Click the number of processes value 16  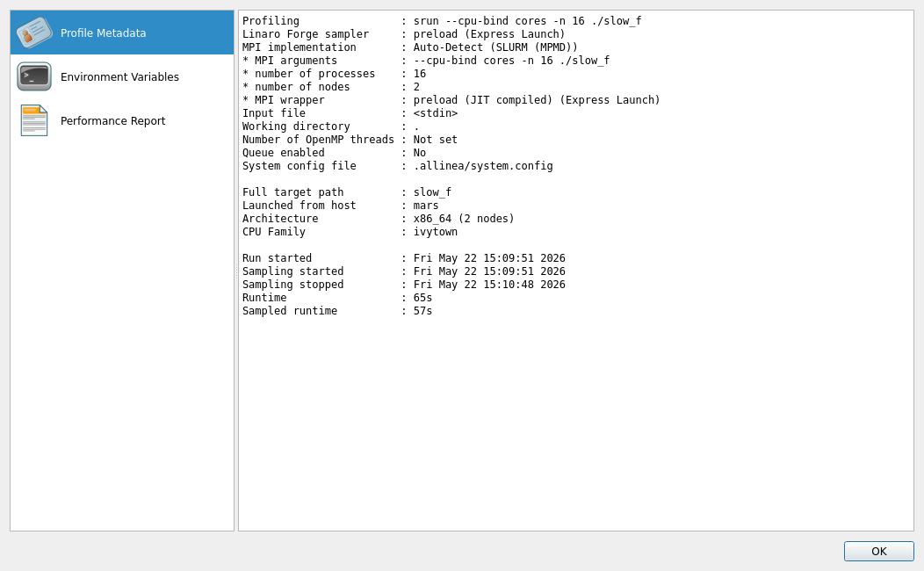pos(420,74)
